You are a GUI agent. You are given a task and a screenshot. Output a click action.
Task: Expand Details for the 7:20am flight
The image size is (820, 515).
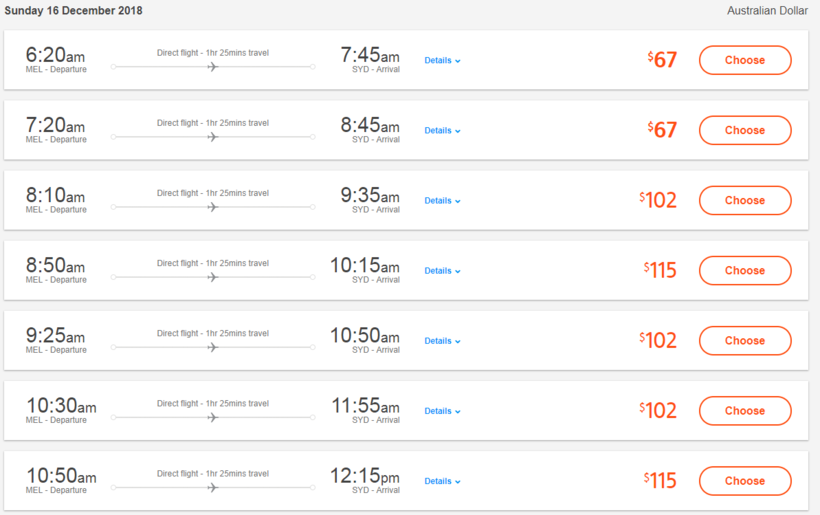442,131
